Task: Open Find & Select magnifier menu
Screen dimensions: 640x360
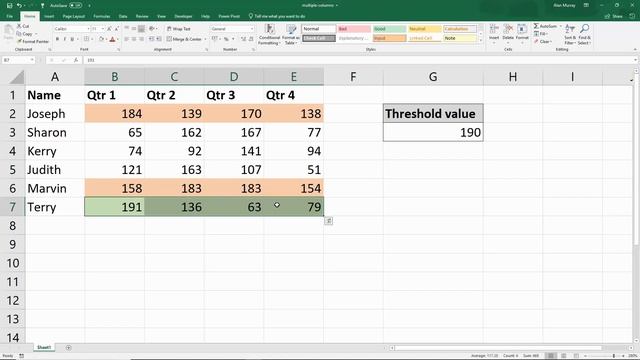Action: pyautogui.click(x=584, y=34)
